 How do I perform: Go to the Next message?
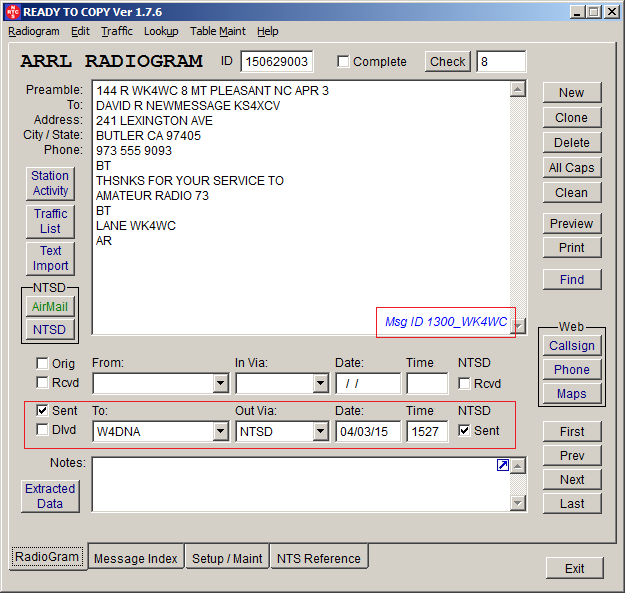(x=572, y=479)
